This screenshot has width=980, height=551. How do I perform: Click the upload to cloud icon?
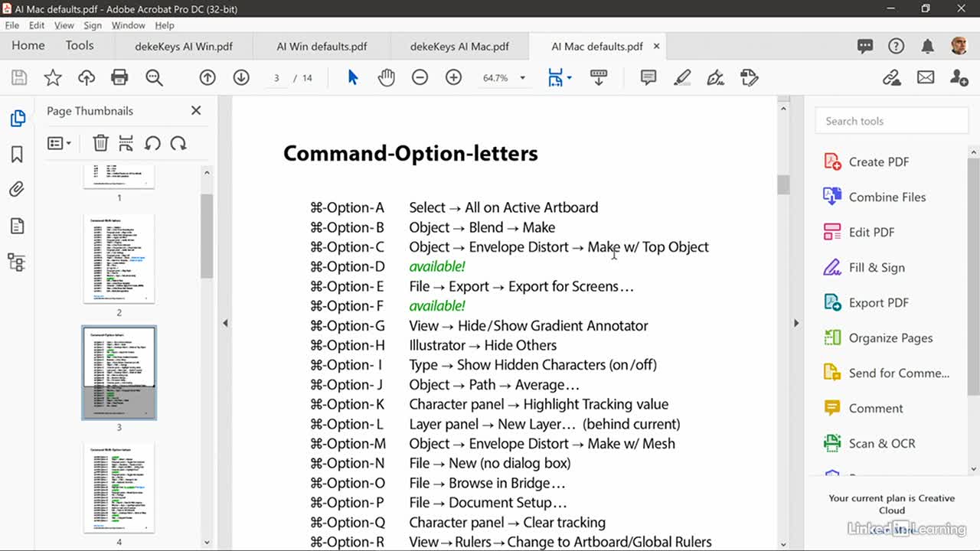(x=87, y=77)
